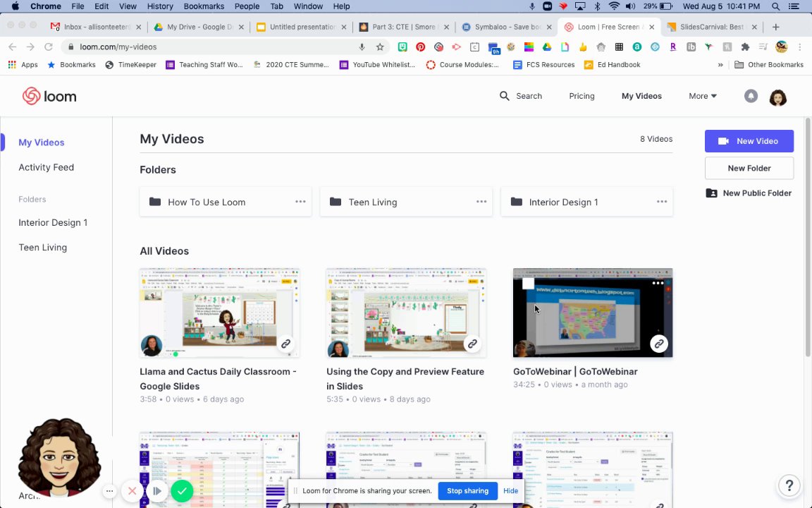Click the Wi-Fi icon in the menu bar
Screen dimensions: 812x508
(614, 6)
